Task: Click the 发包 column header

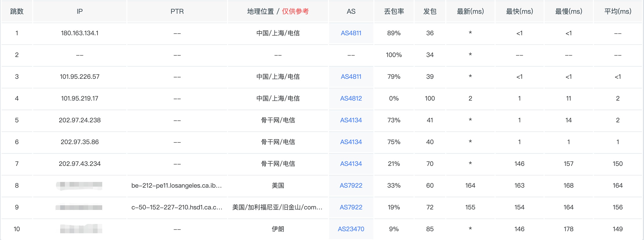Action: point(430,11)
